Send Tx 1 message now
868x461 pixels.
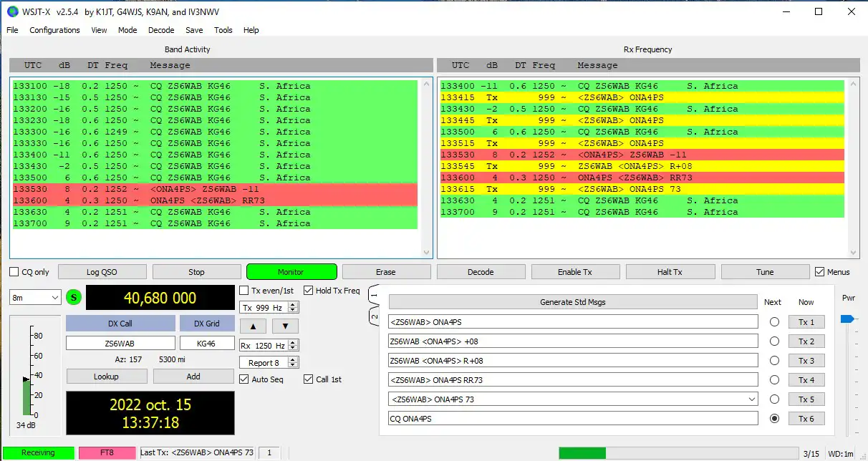806,322
